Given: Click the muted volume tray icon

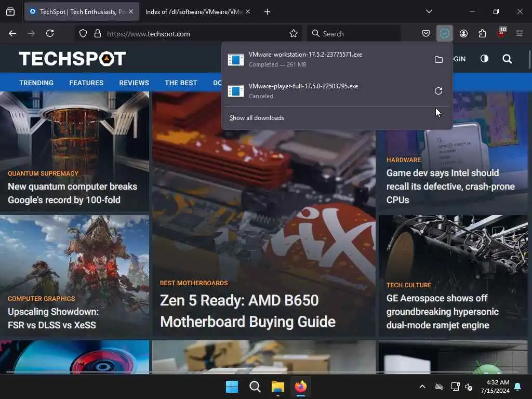Looking at the screenshot, I should point(469,387).
